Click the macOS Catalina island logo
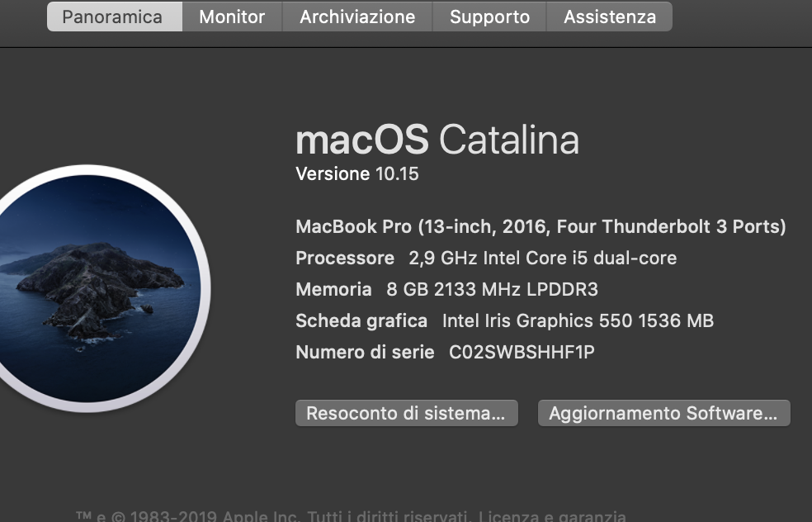 pos(87,288)
